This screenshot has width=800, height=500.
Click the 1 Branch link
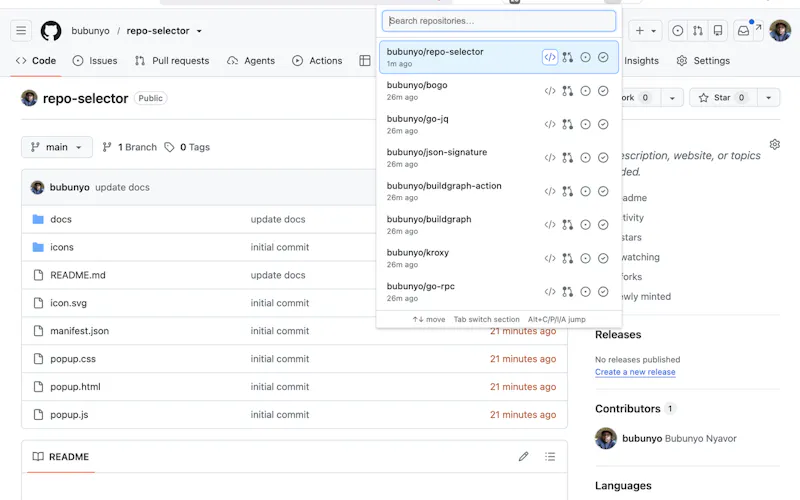click(x=130, y=147)
